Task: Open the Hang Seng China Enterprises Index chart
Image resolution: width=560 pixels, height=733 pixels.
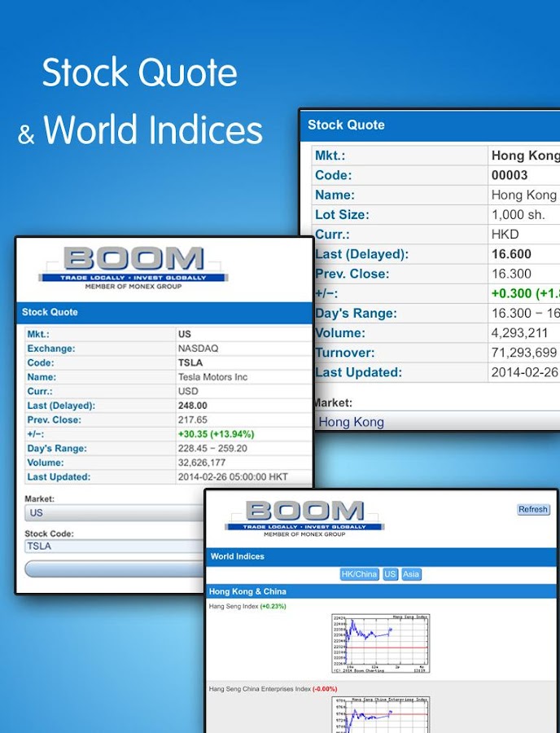Action: (380, 713)
